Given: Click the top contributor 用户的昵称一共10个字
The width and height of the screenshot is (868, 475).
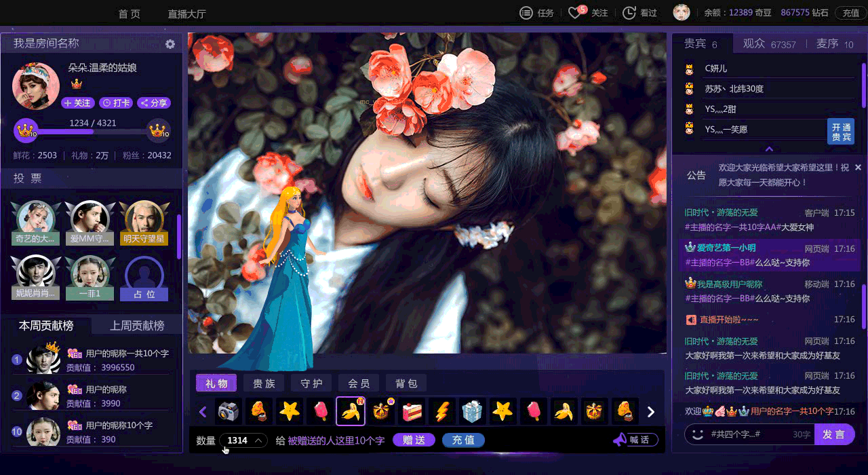Looking at the screenshot, I should (127, 354).
